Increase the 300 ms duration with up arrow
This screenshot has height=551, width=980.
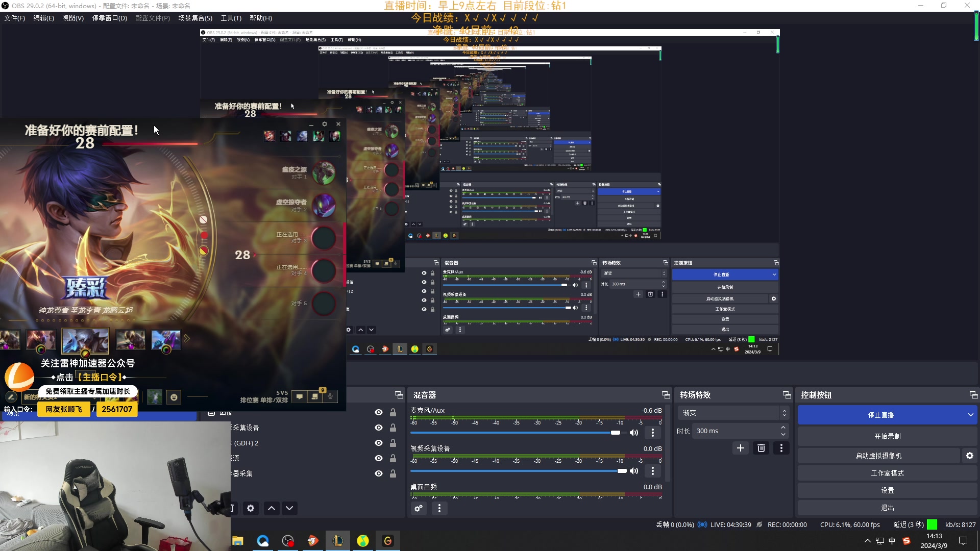(x=783, y=428)
